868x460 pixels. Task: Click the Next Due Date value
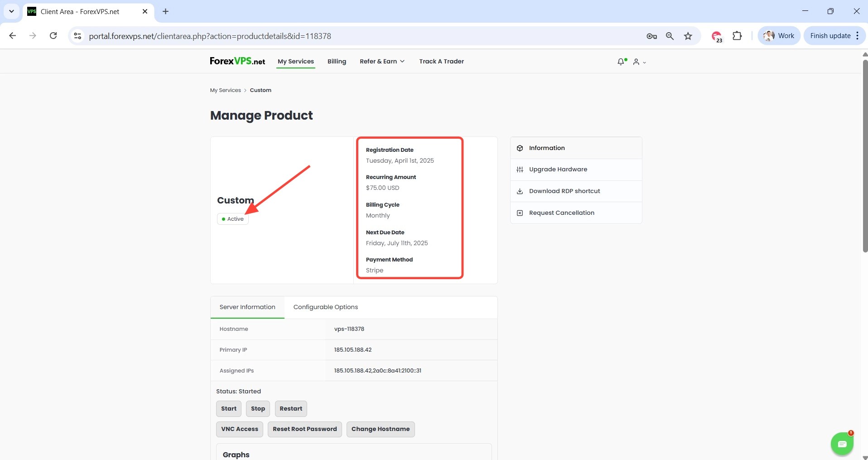click(397, 243)
